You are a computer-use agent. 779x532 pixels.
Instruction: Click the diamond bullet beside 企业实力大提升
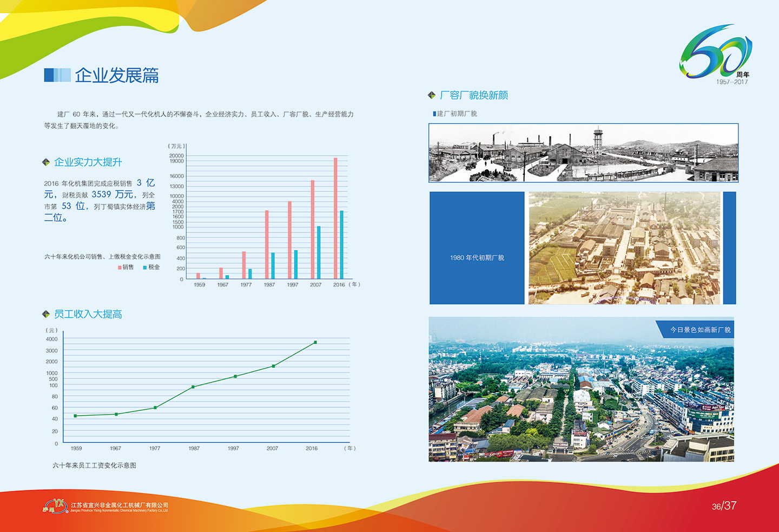click(46, 162)
